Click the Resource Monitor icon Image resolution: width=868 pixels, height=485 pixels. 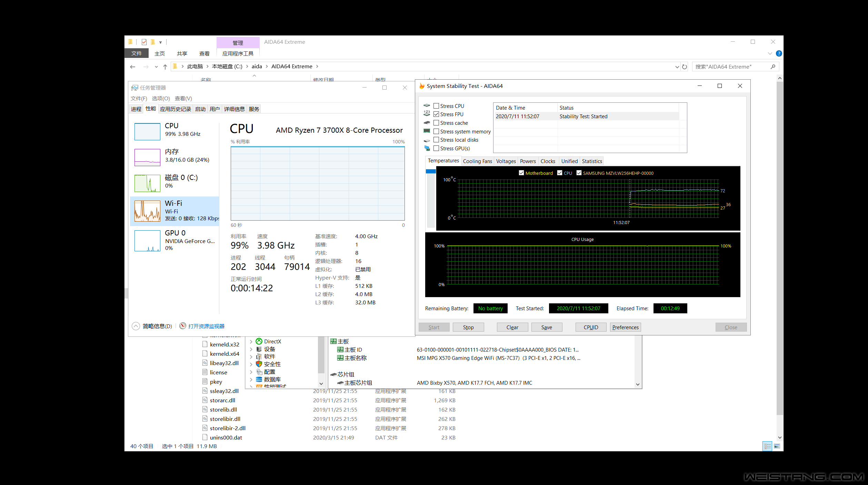point(183,326)
